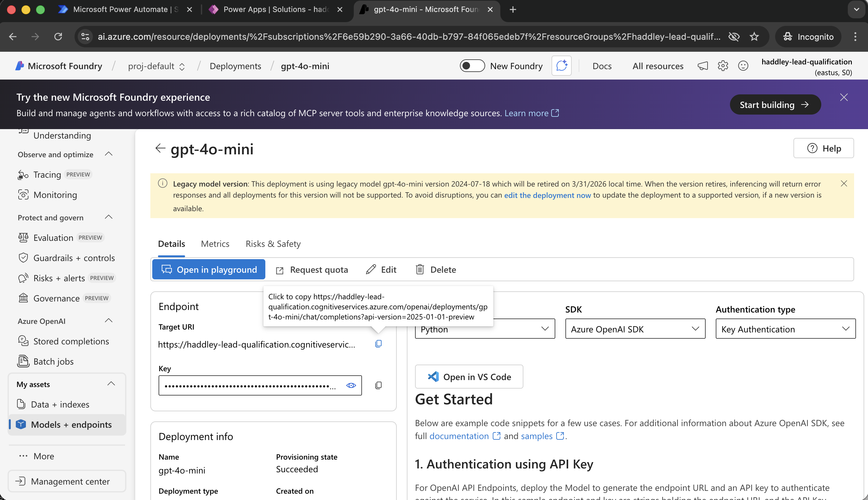Screen dimensions: 868x500
Task: Open Guardrails + controls panel
Action: 74,258
